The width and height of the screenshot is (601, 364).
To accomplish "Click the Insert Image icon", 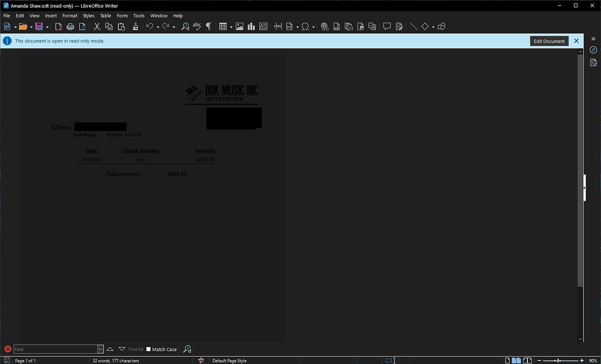I will pyautogui.click(x=240, y=26).
